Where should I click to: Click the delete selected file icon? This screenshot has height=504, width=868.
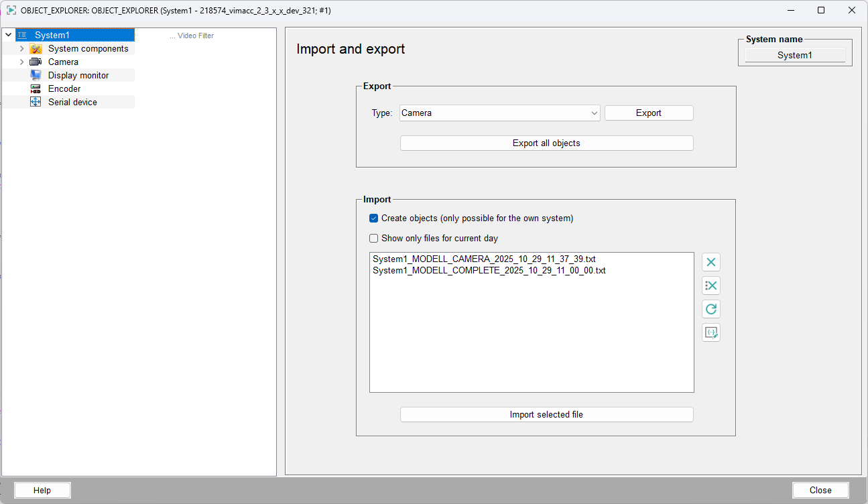click(711, 262)
